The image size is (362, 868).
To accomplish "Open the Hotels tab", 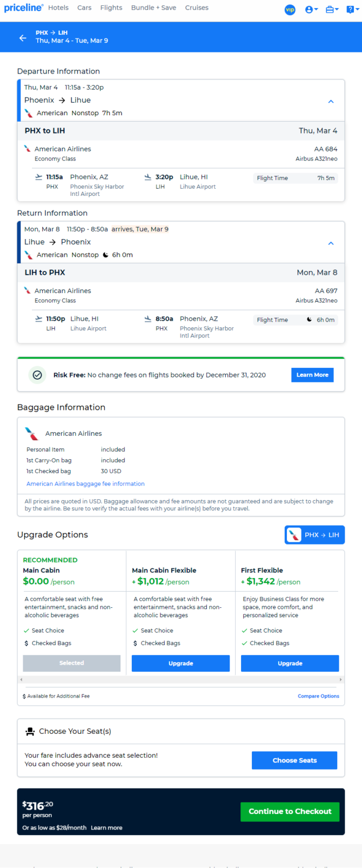I will pos(58,8).
